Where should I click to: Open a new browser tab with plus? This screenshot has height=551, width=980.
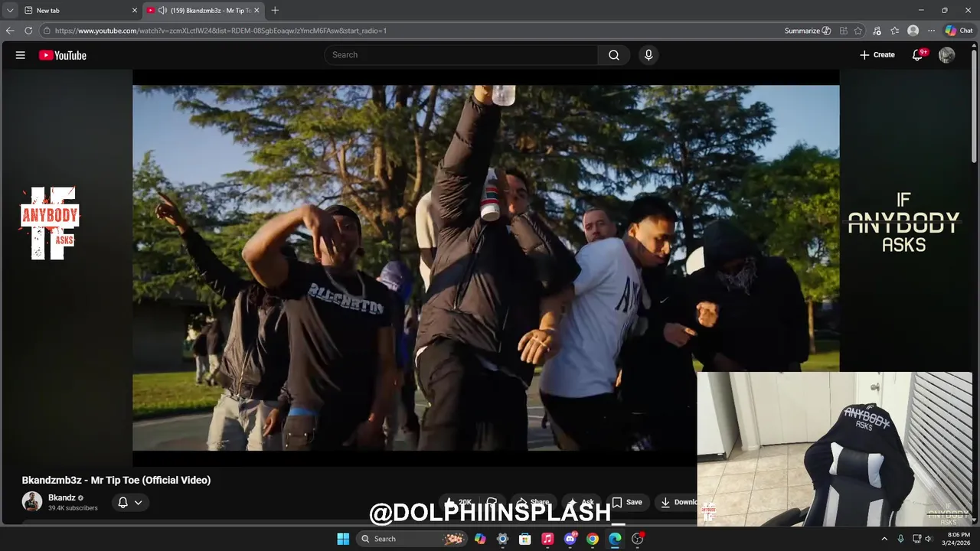coord(275,11)
